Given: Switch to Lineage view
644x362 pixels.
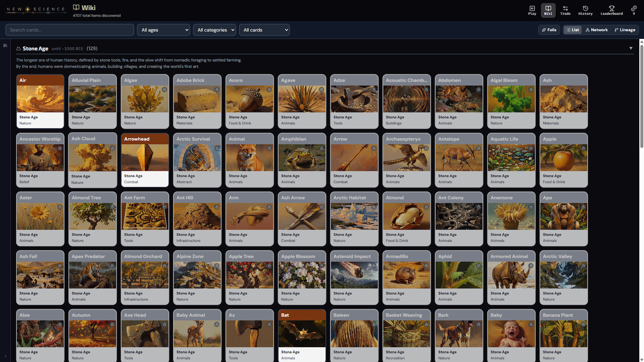Looking at the screenshot, I should 625,30.
